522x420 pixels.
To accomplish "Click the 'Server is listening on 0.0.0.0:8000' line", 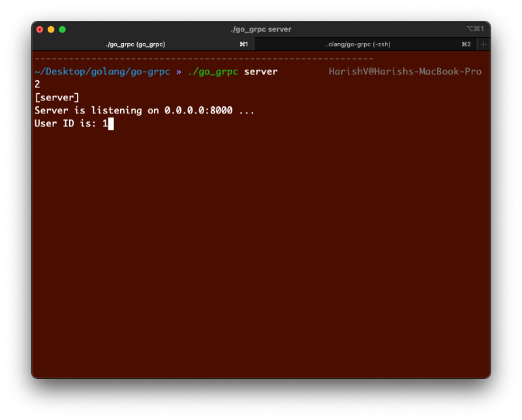I will click(x=144, y=110).
